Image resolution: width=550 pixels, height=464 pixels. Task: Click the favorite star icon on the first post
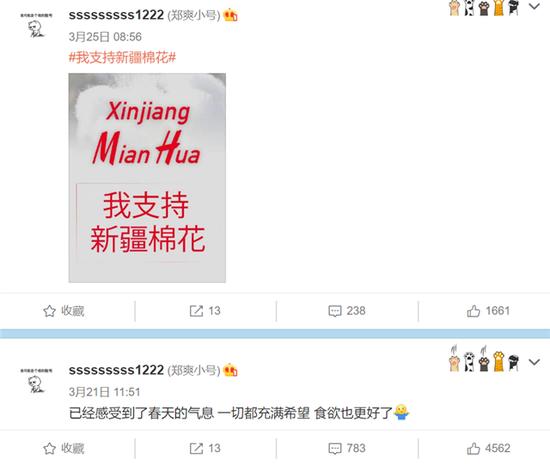49,311
